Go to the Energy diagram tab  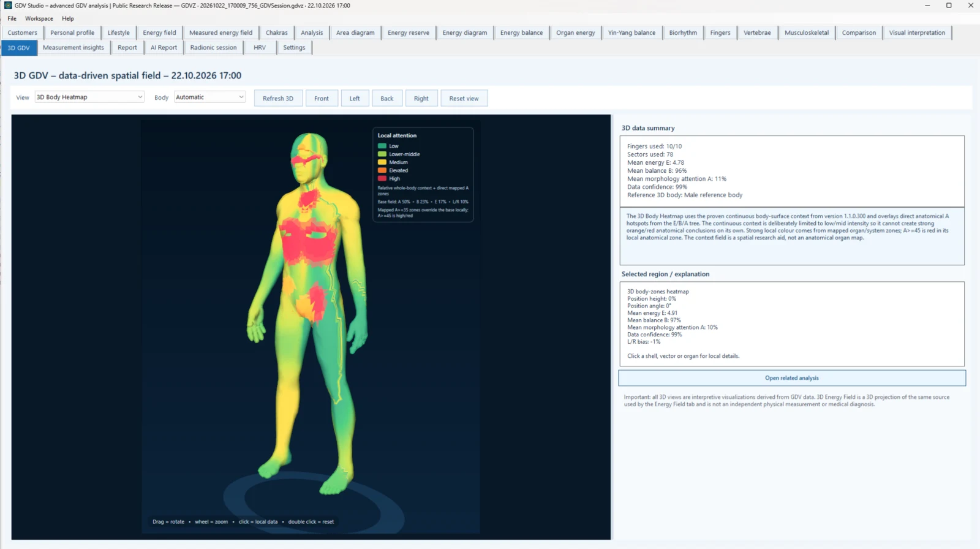click(x=465, y=32)
